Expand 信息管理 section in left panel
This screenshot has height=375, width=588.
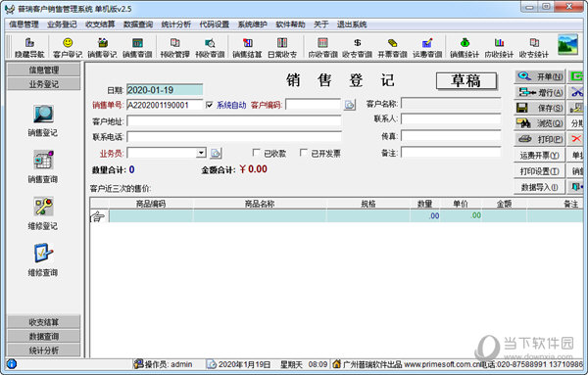(x=44, y=70)
